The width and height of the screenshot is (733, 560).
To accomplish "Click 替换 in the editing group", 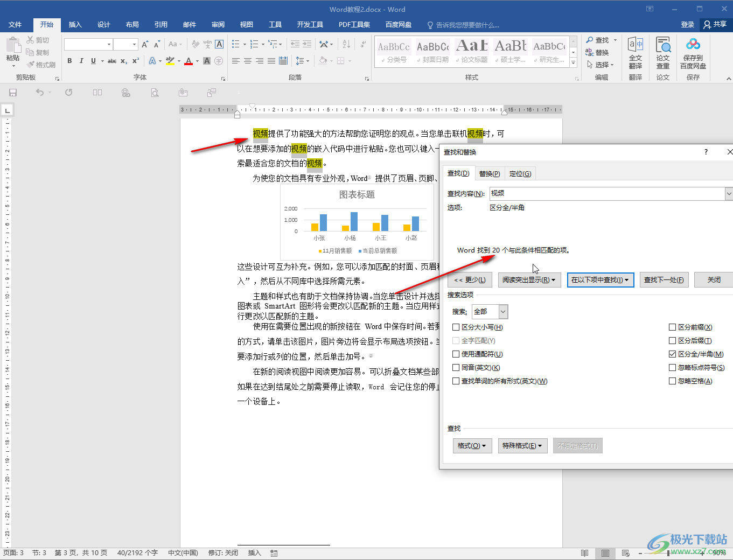I will pyautogui.click(x=597, y=53).
